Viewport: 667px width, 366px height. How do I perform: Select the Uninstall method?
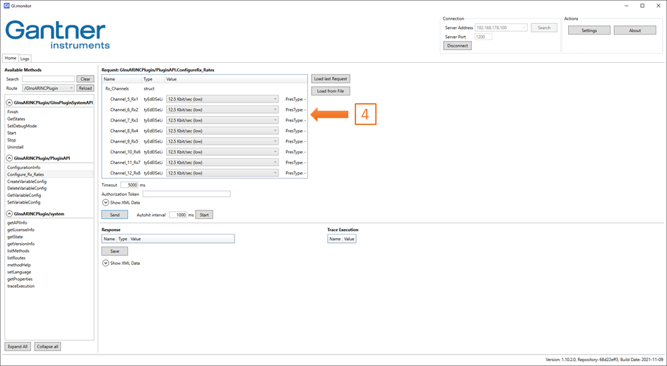coord(15,147)
